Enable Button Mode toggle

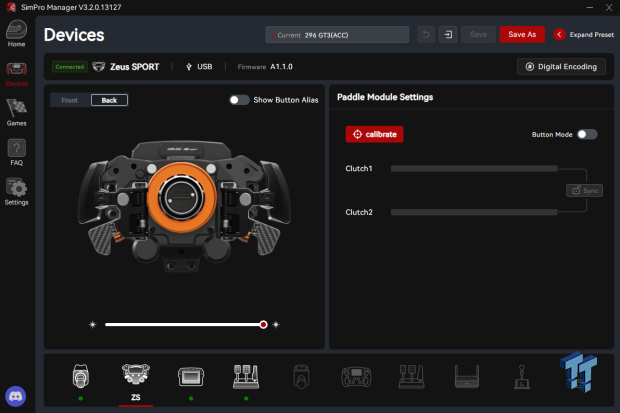pos(587,135)
